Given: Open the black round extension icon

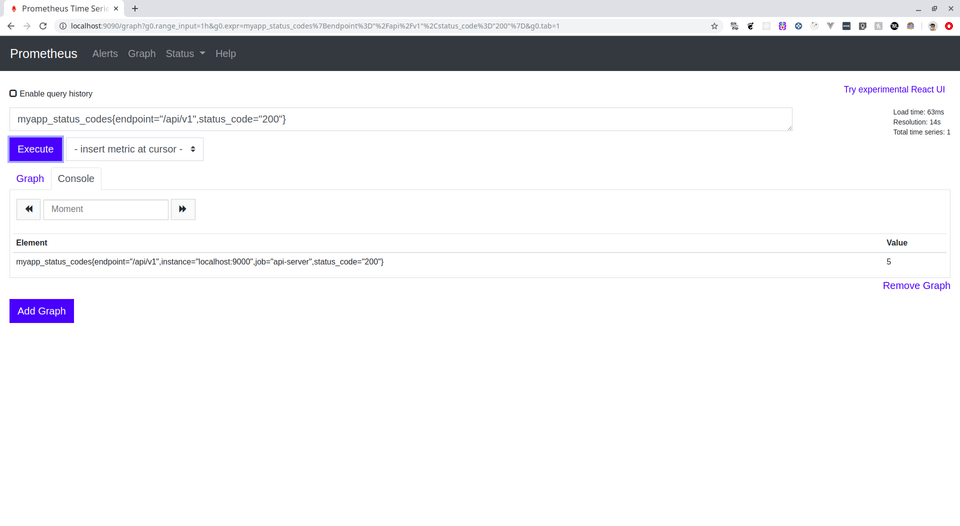Looking at the screenshot, I should [x=894, y=26].
